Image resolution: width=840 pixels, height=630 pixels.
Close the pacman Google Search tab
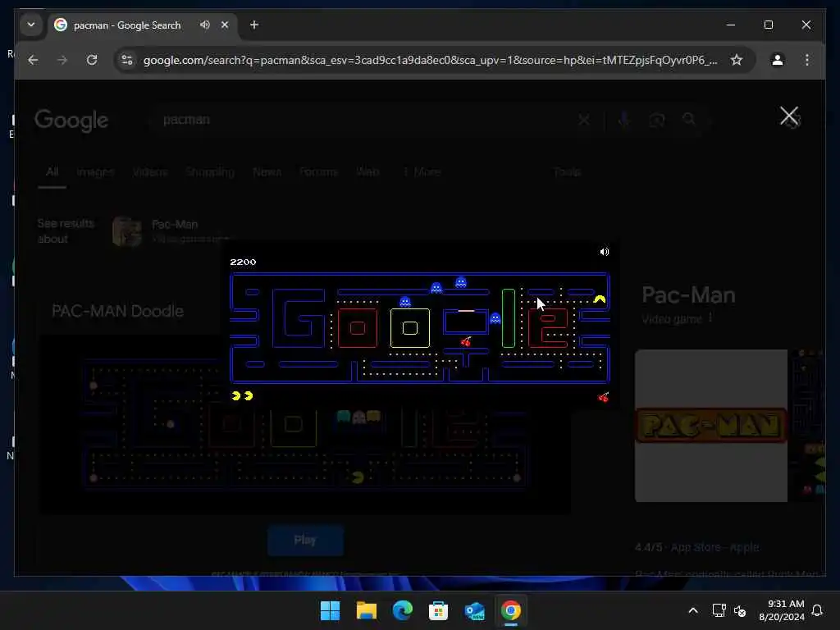pos(225,25)
